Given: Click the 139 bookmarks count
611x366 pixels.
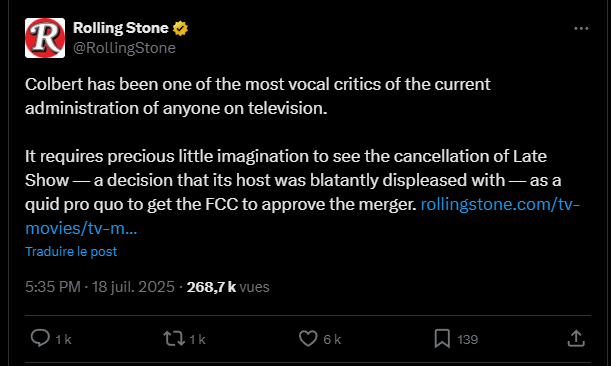Looking at the screenshot, I should [467, 339].
